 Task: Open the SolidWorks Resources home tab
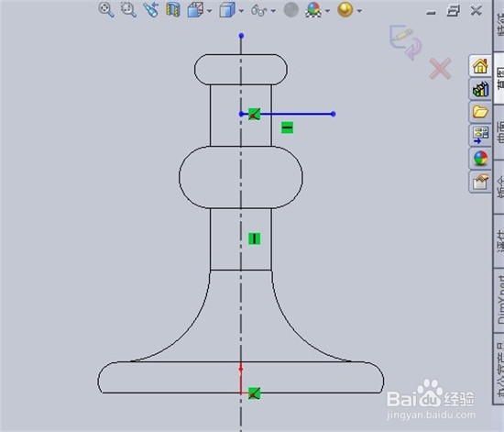[x=480, y=66]
